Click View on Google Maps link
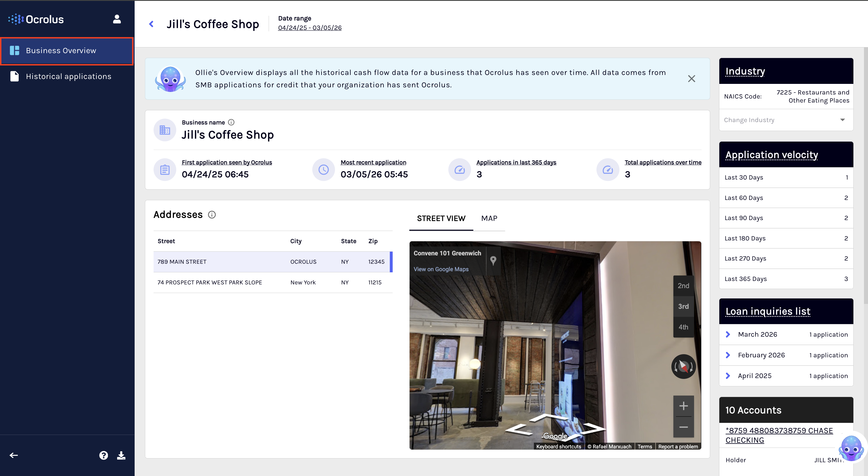Image resolution: width=868 pixels, height=476 pixels. [441, 269]
